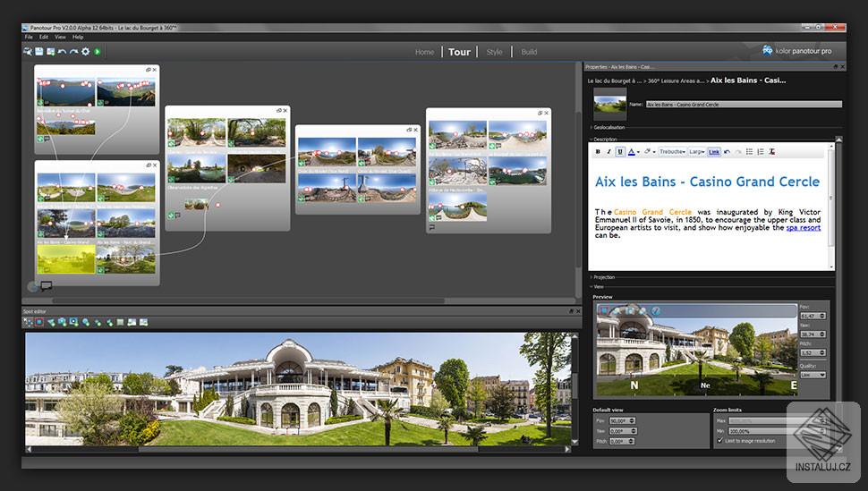868x491 pixels.
Task: Open the Large font size dropdown
Action: [697, 152]
